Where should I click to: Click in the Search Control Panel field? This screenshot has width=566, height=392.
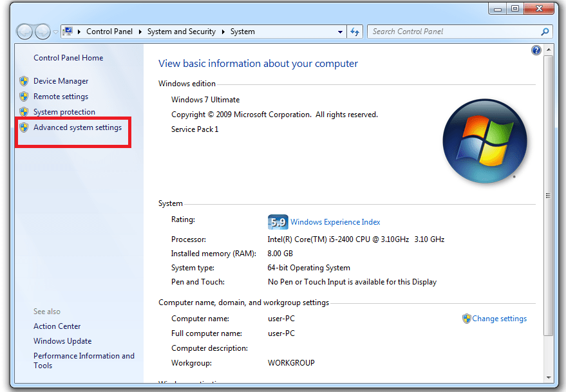pos(451,32)
